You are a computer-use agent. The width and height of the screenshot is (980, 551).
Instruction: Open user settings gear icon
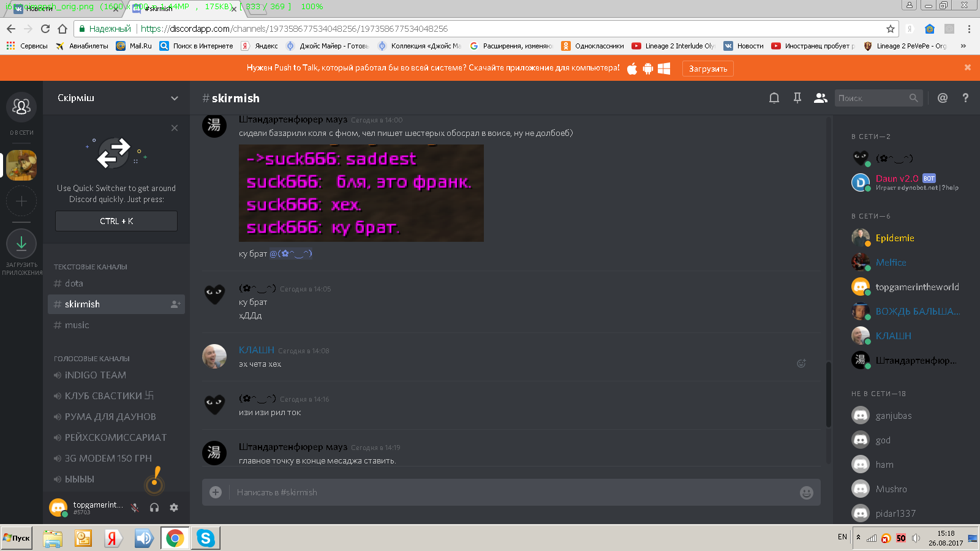(x=174, y=508)
